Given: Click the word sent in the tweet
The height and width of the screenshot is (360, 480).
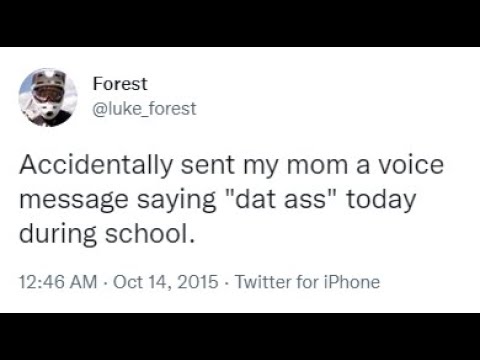Looking at the screenshot, I should (x=208, y=166).
